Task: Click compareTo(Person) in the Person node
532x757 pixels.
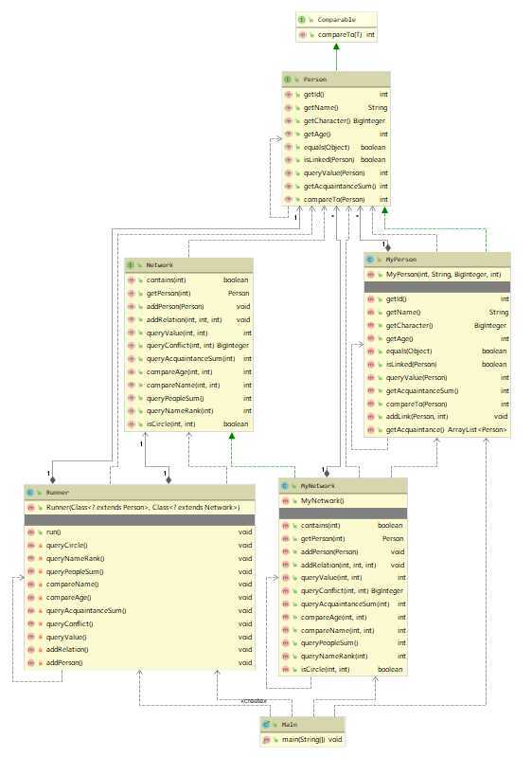Action: point(334,199)
